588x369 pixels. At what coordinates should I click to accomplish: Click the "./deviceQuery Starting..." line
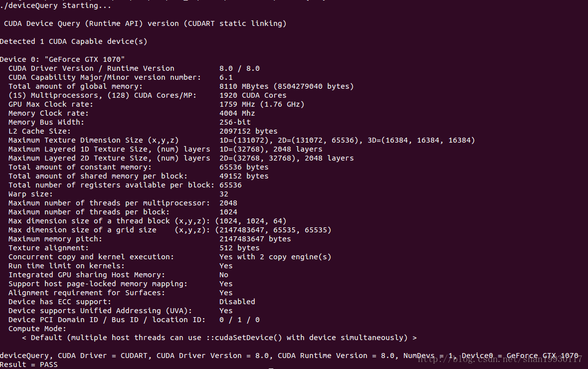tap(56, 5)
